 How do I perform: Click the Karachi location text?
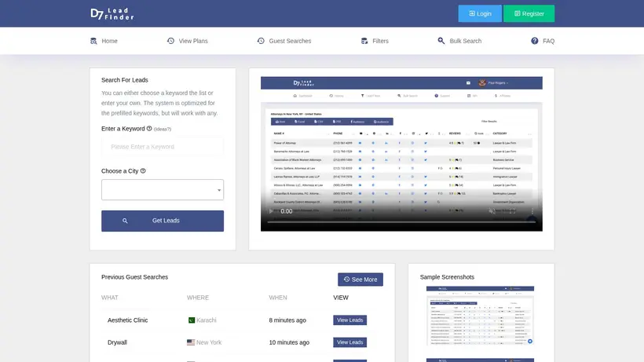[207, 320]
